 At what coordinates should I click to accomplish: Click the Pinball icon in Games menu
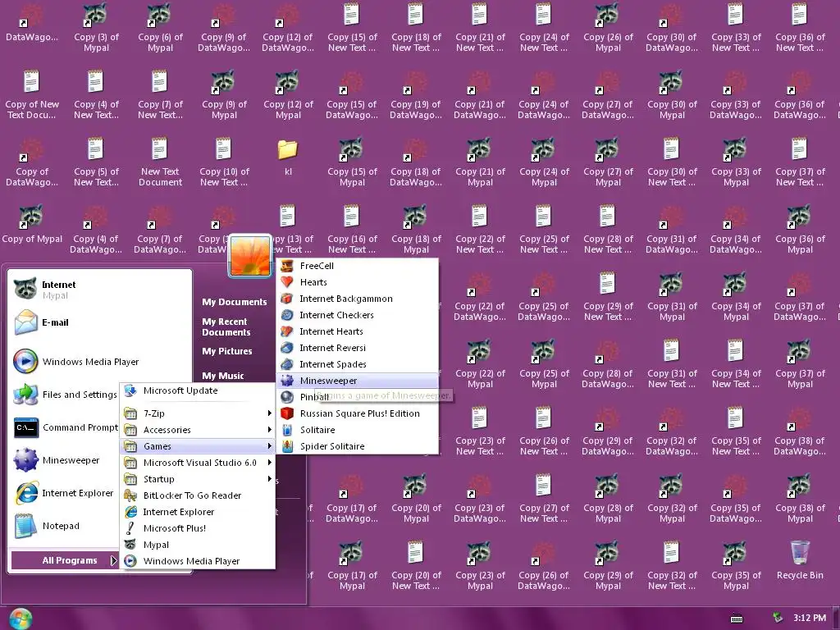point(287,397)
